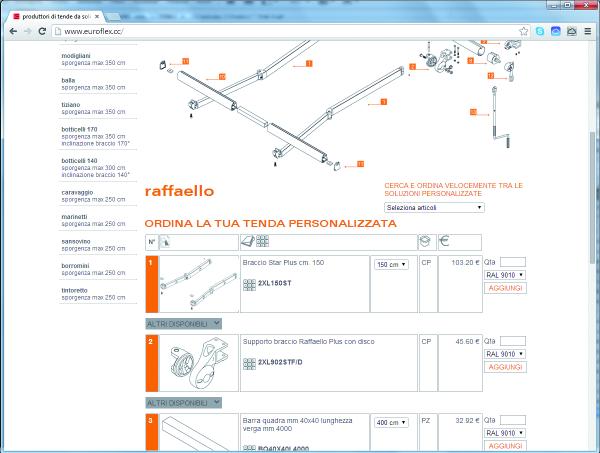Open the Chrome hamburger menu
Screen dimensions: 600x453
point(588,31)
